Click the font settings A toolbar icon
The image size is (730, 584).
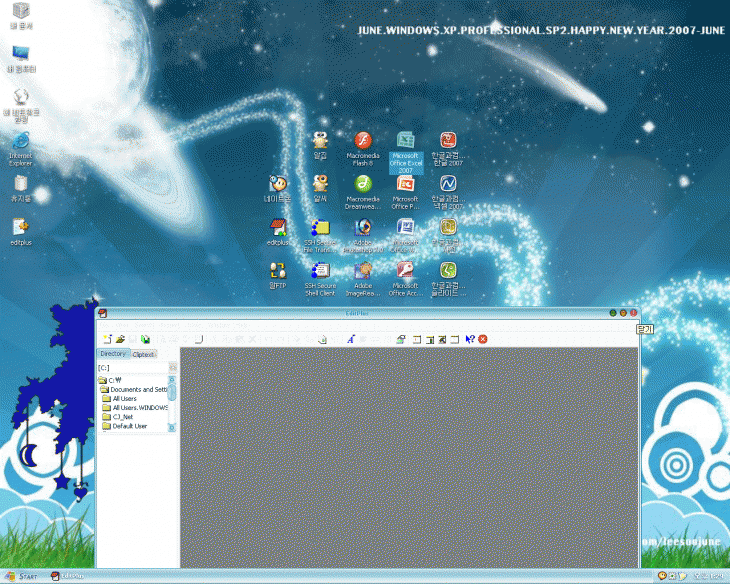click(x=351, y=340)
